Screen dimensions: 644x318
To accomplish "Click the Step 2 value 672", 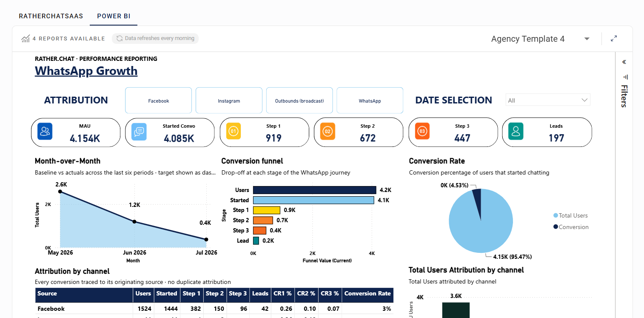I will click(368, 138).
